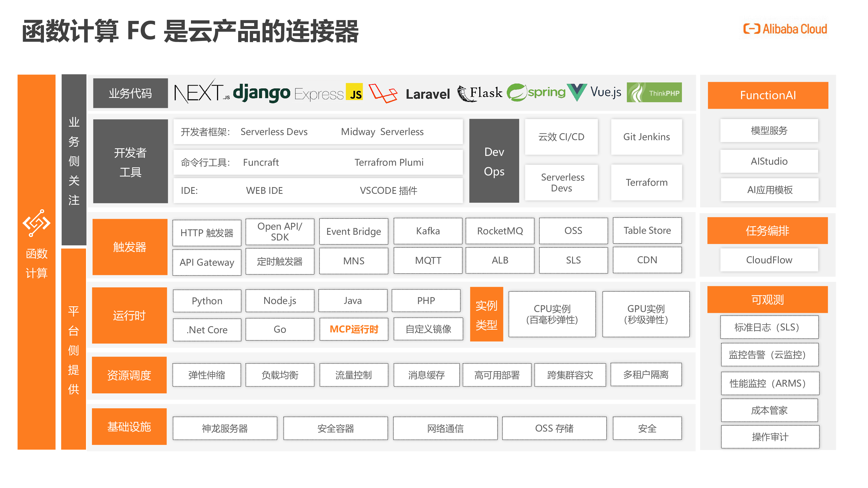Click the Dev Ops gray box
868x488 pixels.
click(x=494, y=161)
